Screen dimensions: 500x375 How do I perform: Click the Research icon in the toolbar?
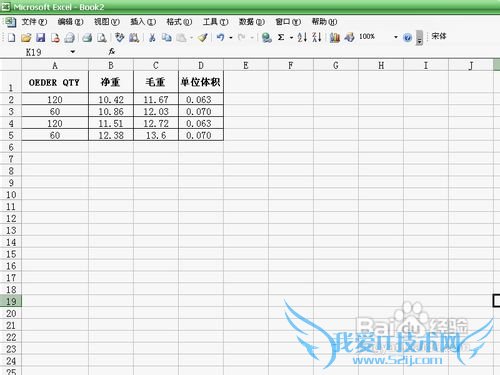click(134, 37)
